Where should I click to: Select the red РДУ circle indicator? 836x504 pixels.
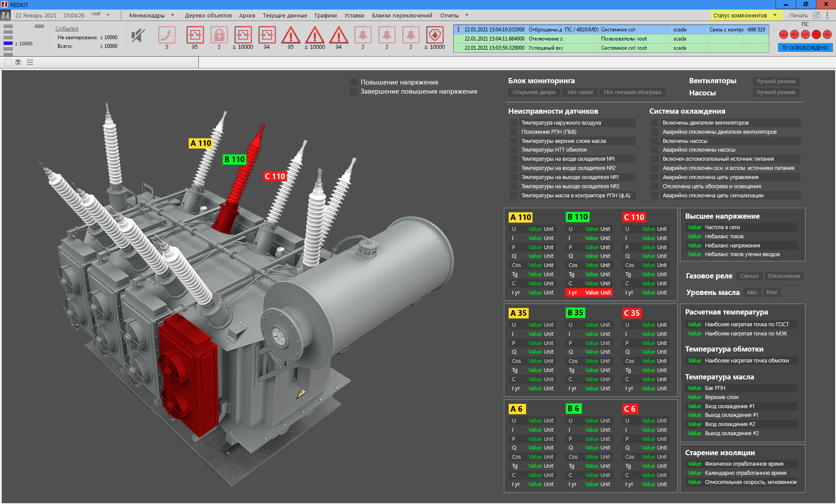[x=794, y=34]
